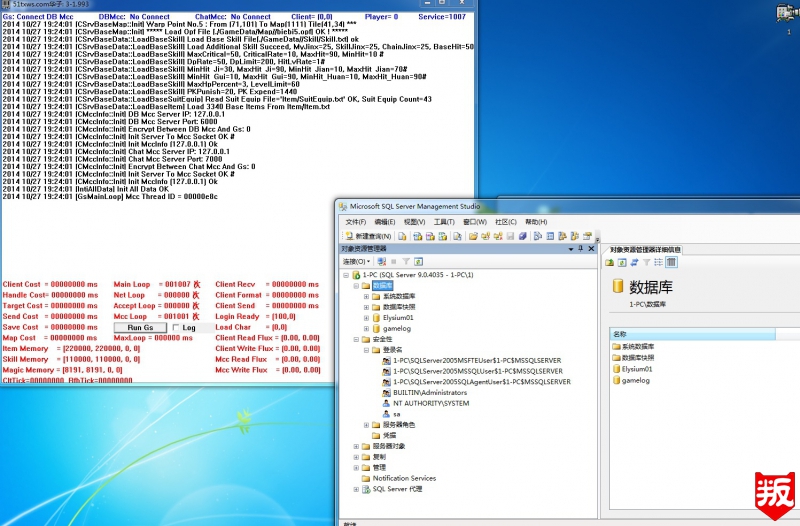800x526 pixels.
Task: Click the New Query (新建查询) toolbar button
Action: coord(367,236)
